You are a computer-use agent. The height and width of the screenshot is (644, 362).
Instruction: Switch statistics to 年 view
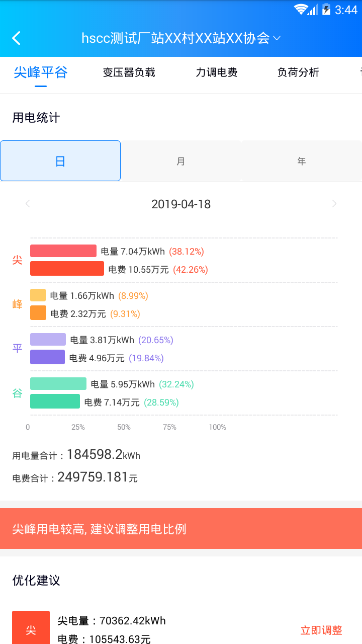[x=302, y=161]
